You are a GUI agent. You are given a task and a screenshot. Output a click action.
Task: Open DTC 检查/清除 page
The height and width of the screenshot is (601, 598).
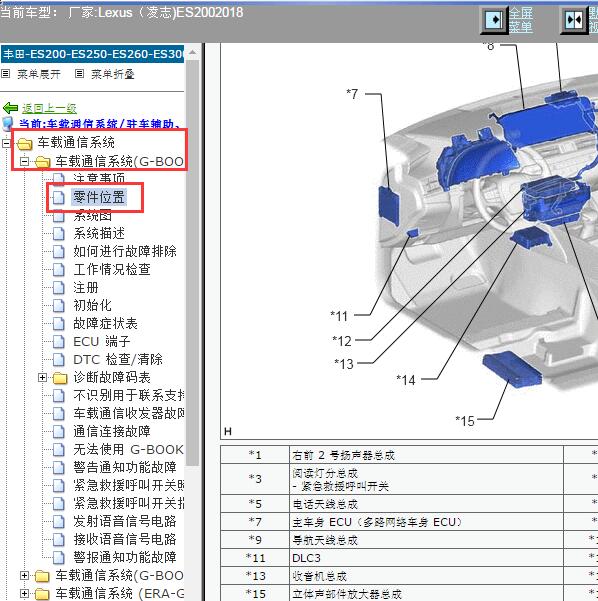118,360
